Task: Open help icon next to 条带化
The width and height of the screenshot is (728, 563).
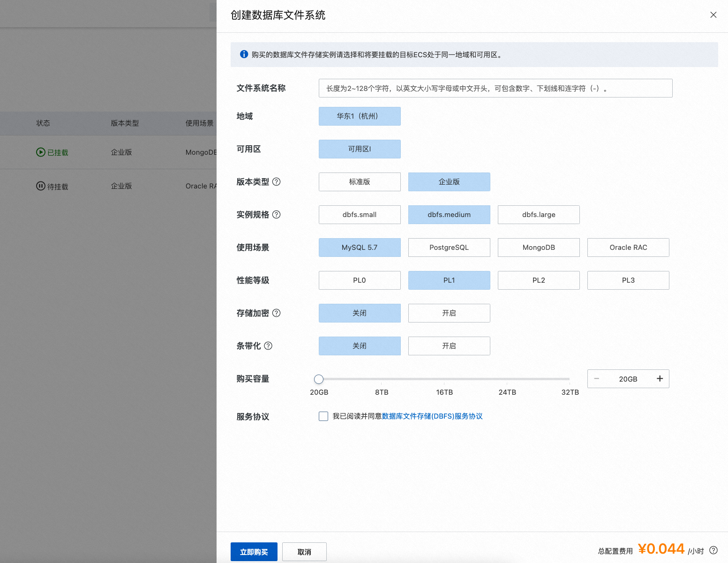Action: (268, 346)
